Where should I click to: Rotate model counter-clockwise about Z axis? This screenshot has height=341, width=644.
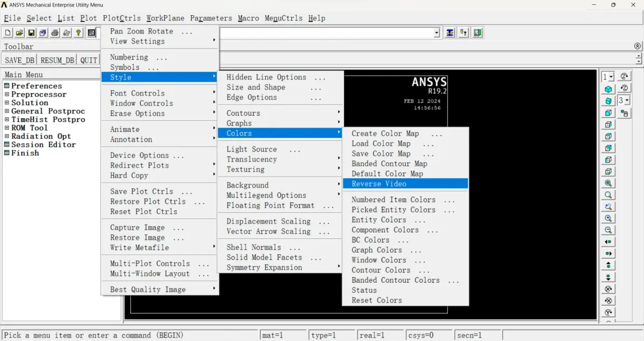[625, 88]
